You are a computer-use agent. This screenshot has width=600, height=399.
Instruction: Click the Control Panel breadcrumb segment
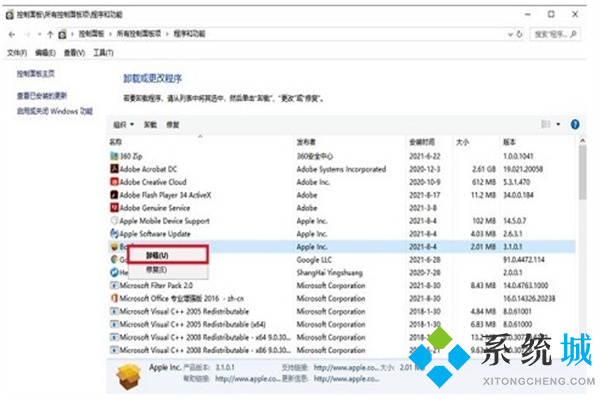coord(91,34)
